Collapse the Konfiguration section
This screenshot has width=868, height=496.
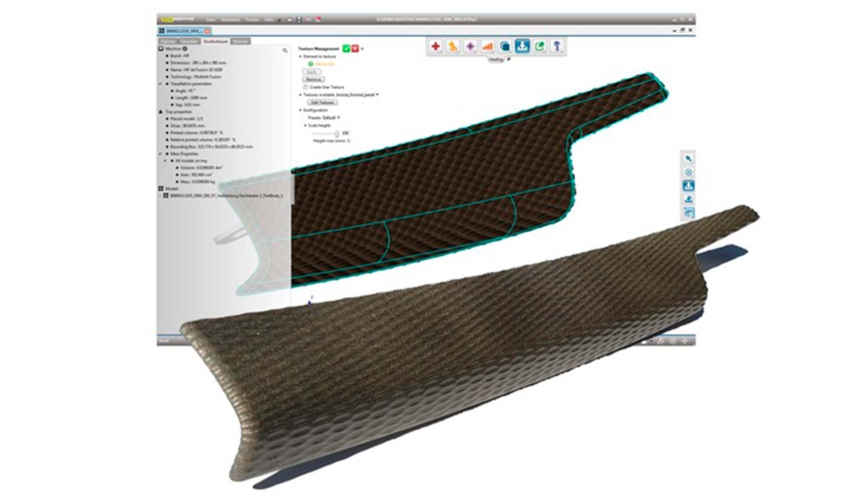tap(300, 110)
